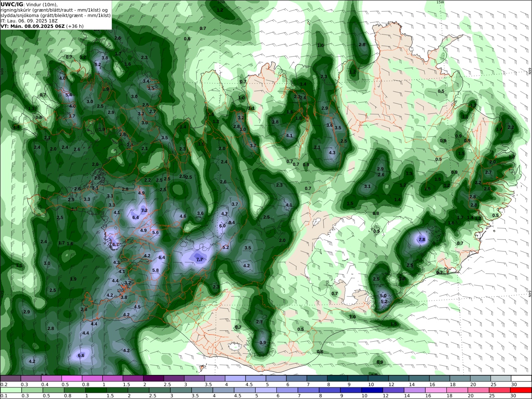Click the 6.6 precipitation value on map
The width and height of the screenshot is (532, 399).
coord(81,355)
